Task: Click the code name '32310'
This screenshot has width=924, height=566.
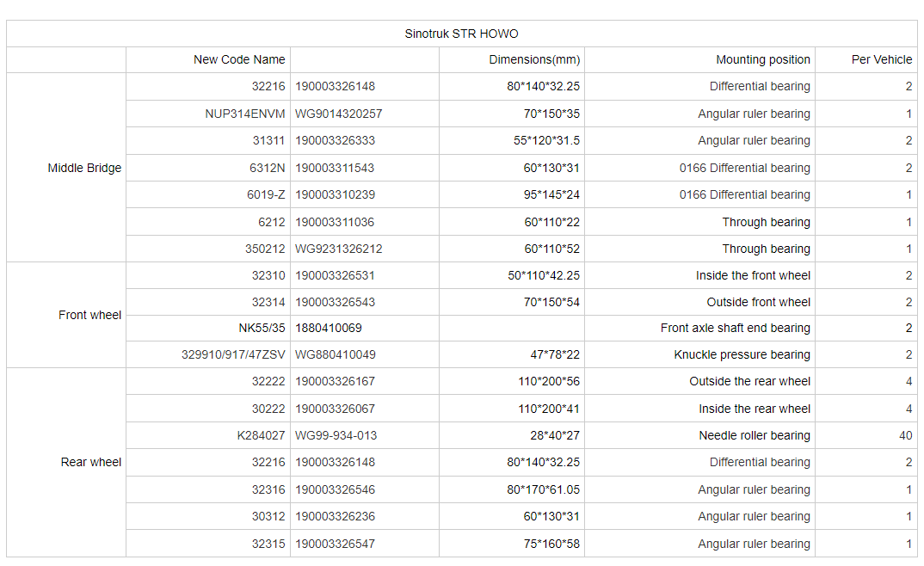Action: 268,275
